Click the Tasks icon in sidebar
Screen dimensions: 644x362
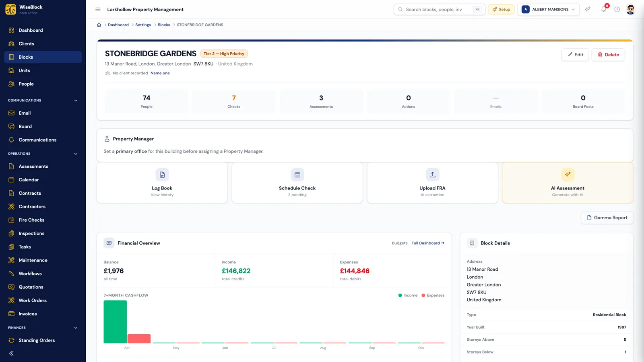(x=11, y=247)
